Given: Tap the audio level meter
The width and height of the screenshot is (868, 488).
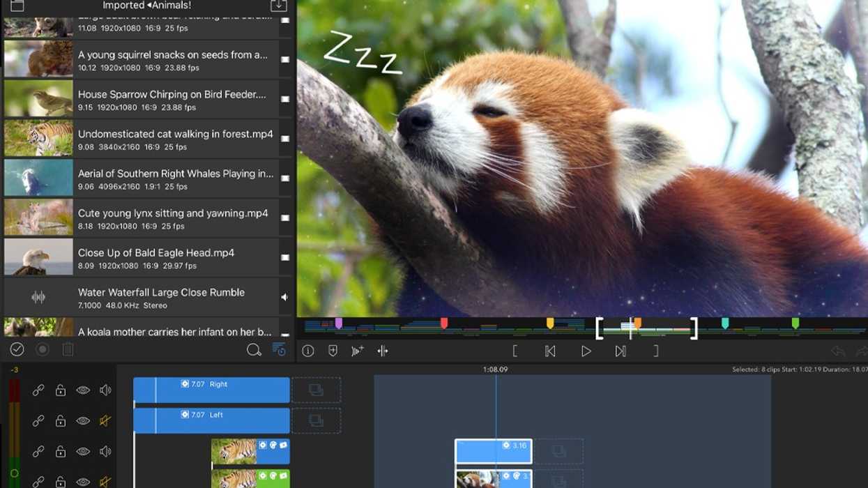Looking at the screenshot, I should pyautogui.click(x=14, y=434).
